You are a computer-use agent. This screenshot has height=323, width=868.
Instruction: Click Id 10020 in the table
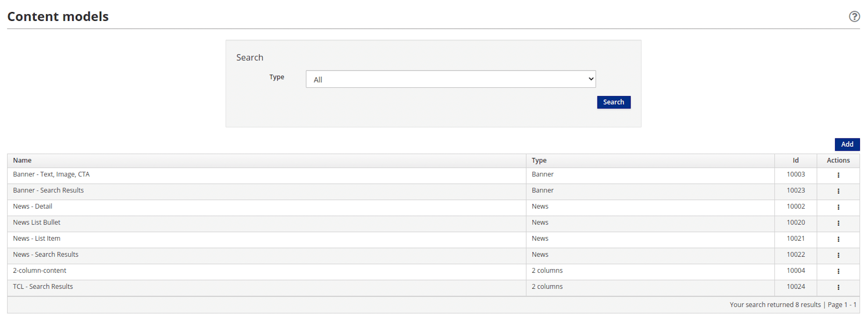[x=795, y=222]
